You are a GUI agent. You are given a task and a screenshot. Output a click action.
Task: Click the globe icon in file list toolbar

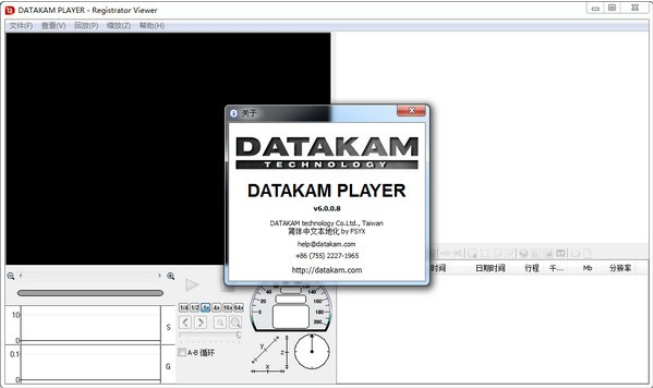tap(524, 253)
